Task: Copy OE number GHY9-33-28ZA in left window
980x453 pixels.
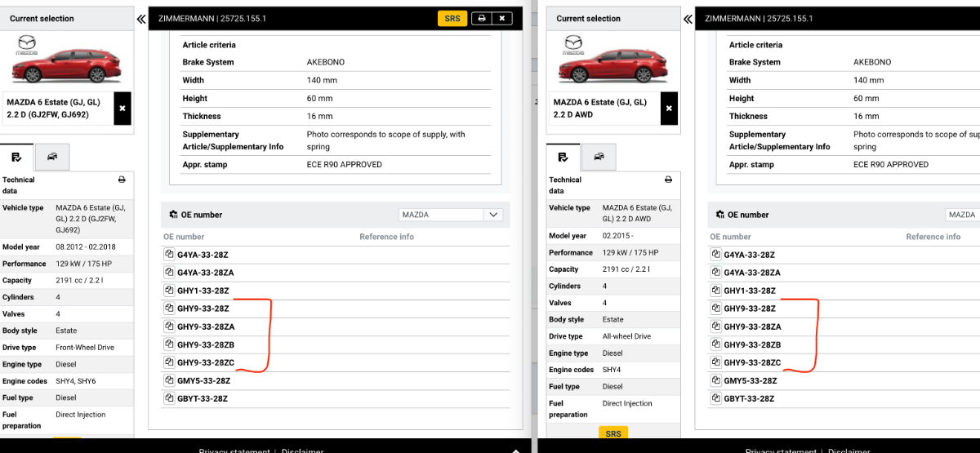Action: (x=170, y=326)
